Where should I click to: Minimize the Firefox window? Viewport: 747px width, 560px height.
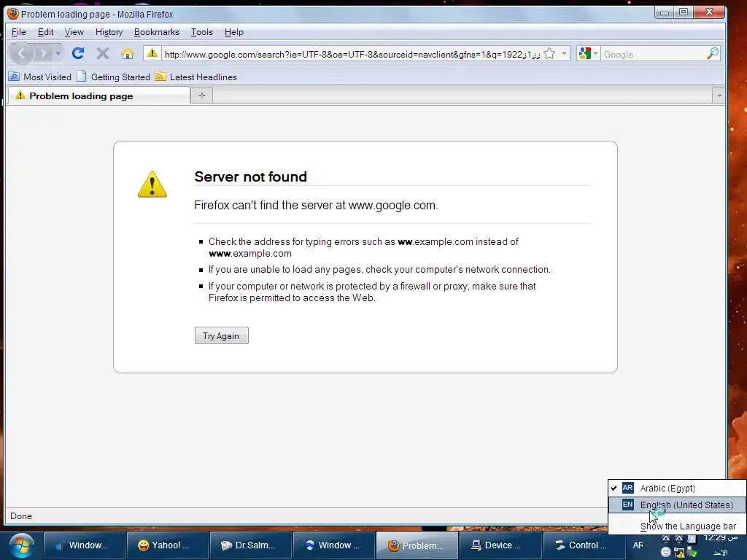664,12
